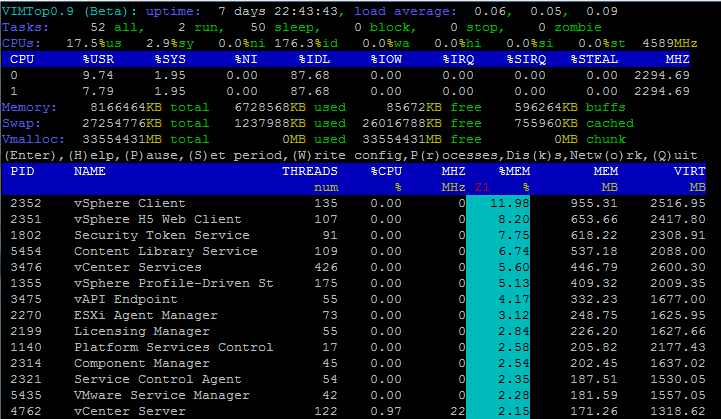This screenshot has width=721, height=419.
Task: Select the Security Token Service process
Action: [162, 235]
